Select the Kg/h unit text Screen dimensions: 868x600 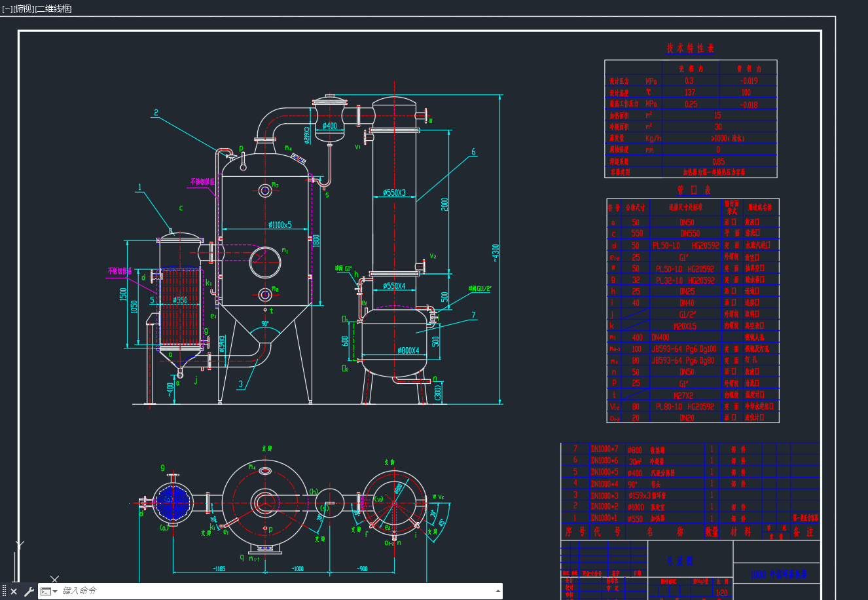coord(653,138)
